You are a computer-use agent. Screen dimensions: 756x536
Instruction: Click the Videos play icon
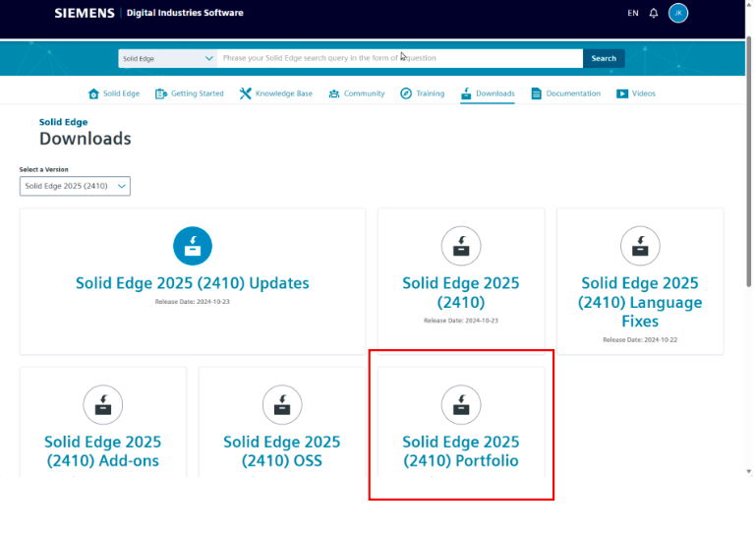(x=622, y=93)
